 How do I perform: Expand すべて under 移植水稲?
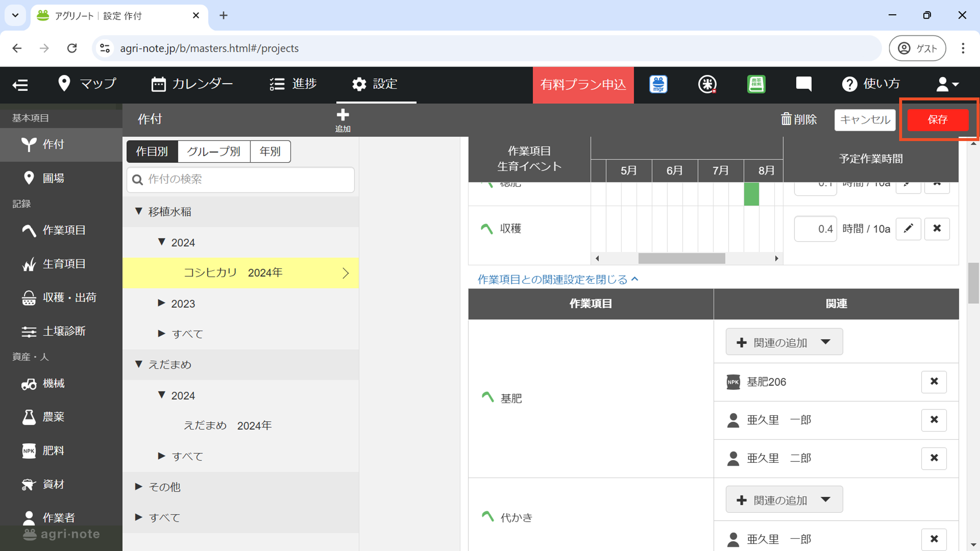[x=162, y=334]
